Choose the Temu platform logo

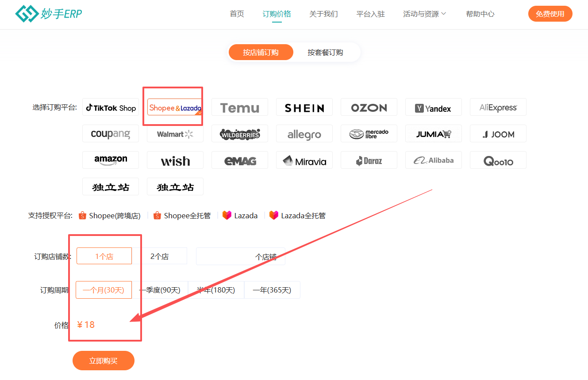coord(239,107)
